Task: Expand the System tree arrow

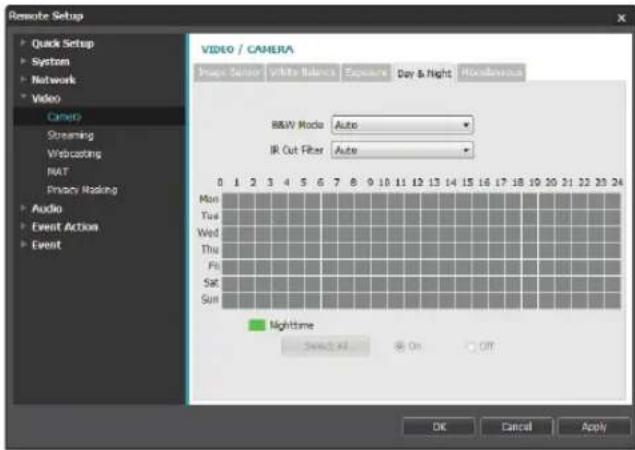Action: click(x=23, y=61)
